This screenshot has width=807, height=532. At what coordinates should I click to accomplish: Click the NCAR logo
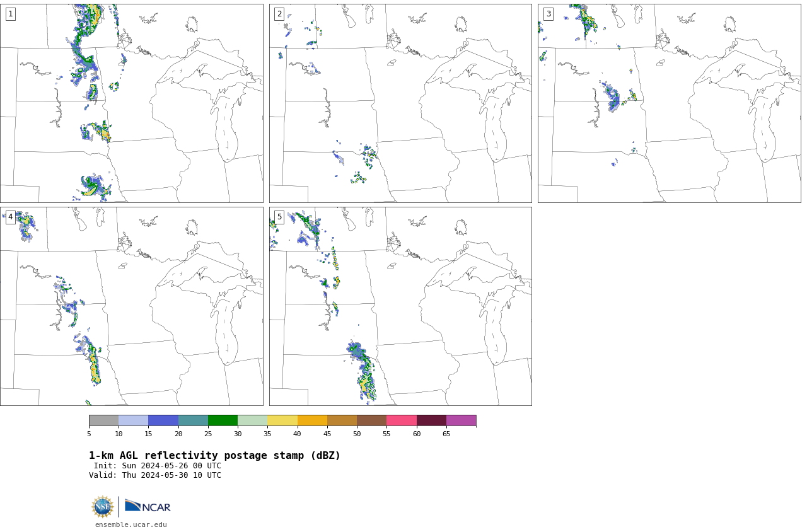[x=148, y=507]
